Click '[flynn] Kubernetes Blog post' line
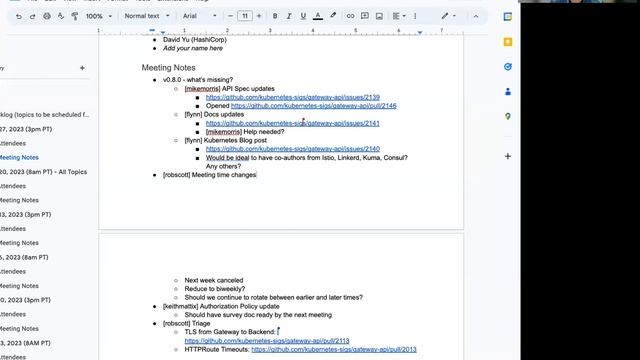This screenshot has width=640, height=360. tap(226, 140)
